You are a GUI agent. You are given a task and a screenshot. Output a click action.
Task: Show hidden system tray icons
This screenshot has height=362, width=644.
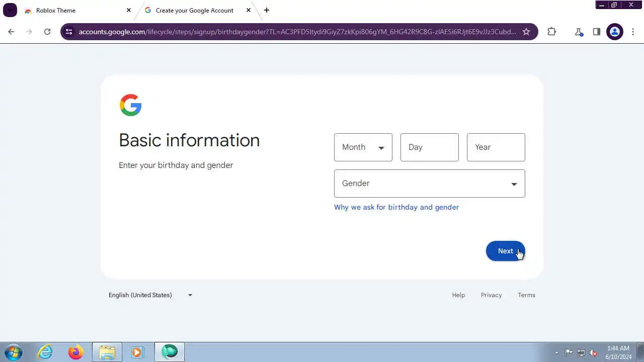click(556, 352)
